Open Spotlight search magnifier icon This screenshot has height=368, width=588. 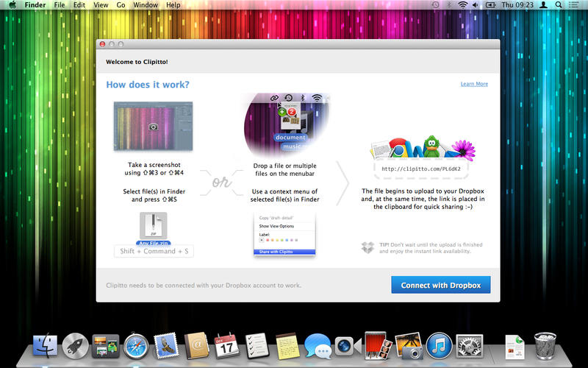click(x=559, y=5)
